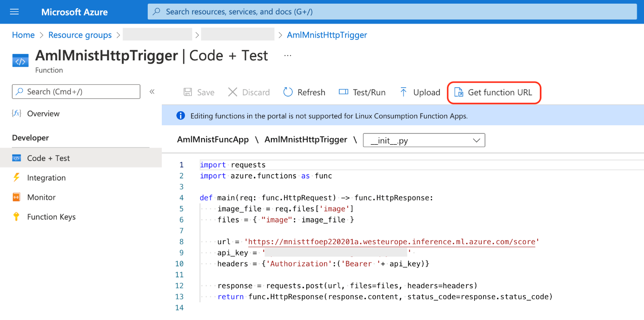This screenshot has width=644, height=320.
Task: Click the function code icon beside the title
Action: 20,61
